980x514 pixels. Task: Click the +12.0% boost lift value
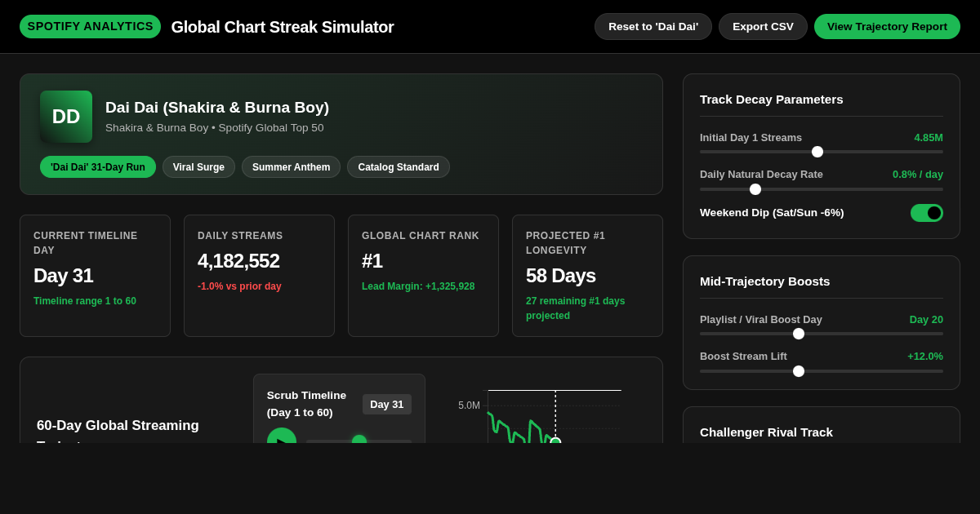coord(925,357)
